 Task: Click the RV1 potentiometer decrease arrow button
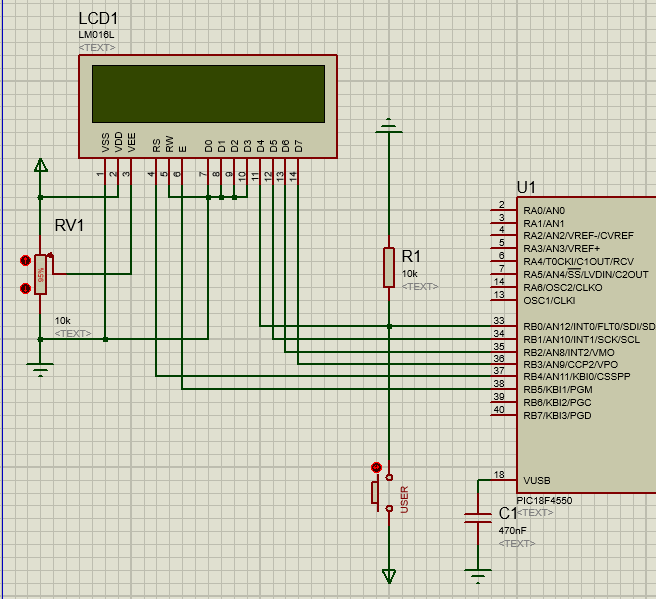[26, 288]
